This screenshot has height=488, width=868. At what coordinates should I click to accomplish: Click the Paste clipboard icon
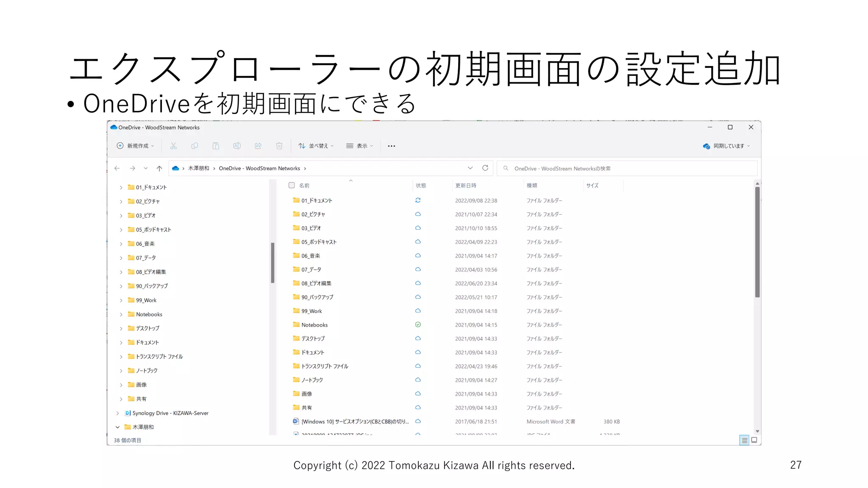pos(216,146)
